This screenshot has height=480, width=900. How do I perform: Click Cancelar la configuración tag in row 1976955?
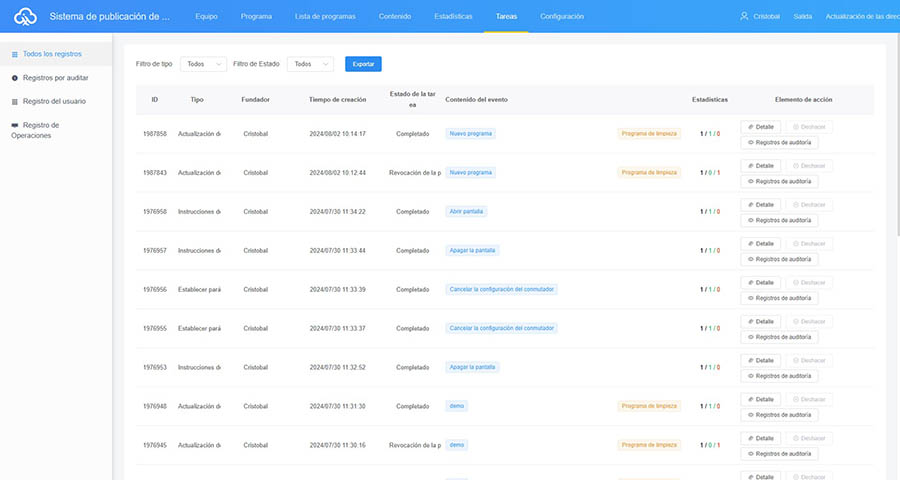click(x=502, y=328)
